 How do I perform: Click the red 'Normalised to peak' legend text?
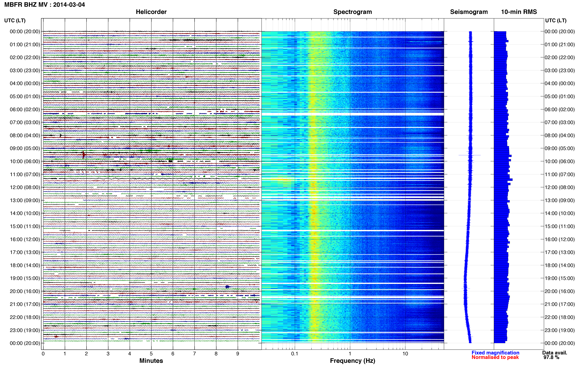pos(495,357)
